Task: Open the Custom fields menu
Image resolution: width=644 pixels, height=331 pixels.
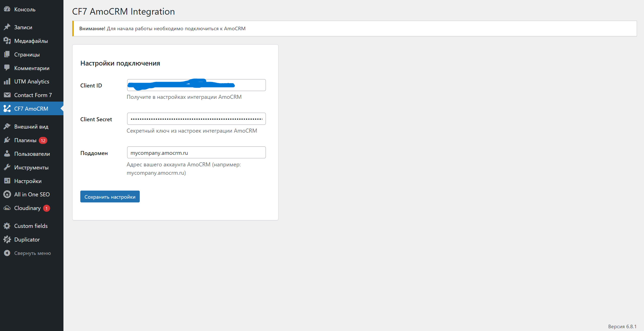Action: pos(32,226)
